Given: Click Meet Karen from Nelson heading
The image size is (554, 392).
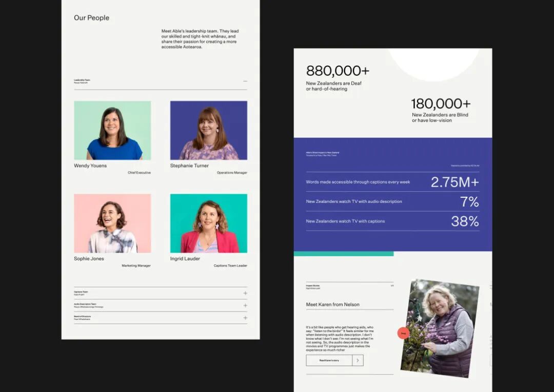Looking at the screenshot, I should pos(332,304).
